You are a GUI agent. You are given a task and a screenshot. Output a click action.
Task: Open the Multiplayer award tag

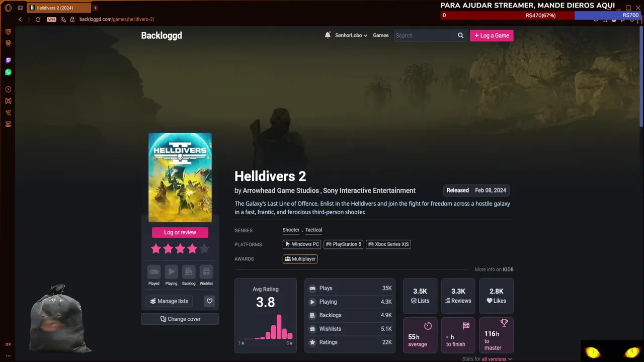click(300, 259)
